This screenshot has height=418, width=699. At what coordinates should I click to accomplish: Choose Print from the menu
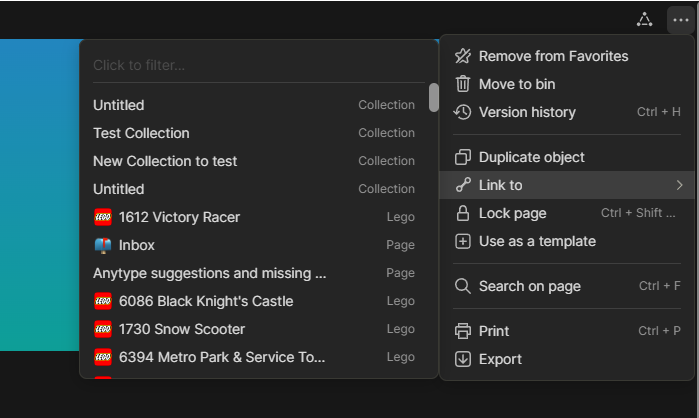[x=567, y=331]
